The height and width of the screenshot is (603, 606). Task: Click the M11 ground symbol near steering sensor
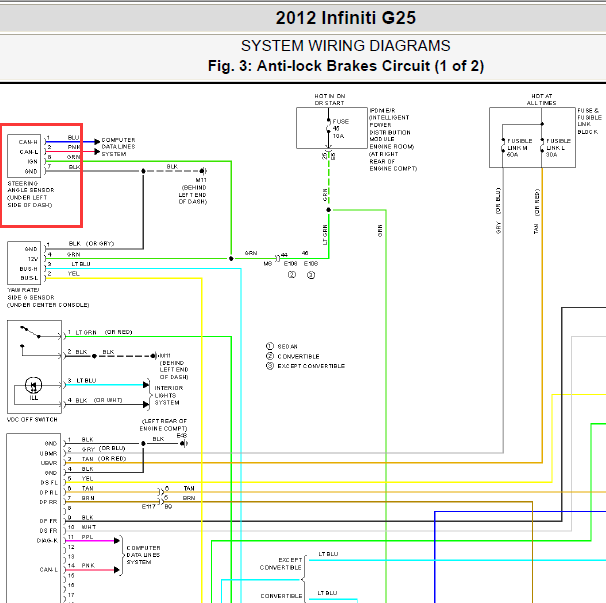pyautogui.click(x=203, y=171)
